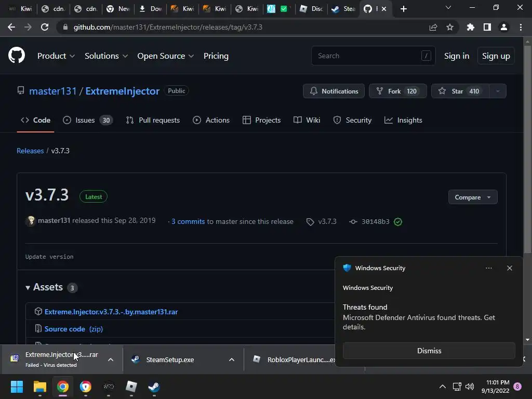This screenshot has width=532, height=399.
Task: Switch to the Insights tab
Action: pos(403,120)
